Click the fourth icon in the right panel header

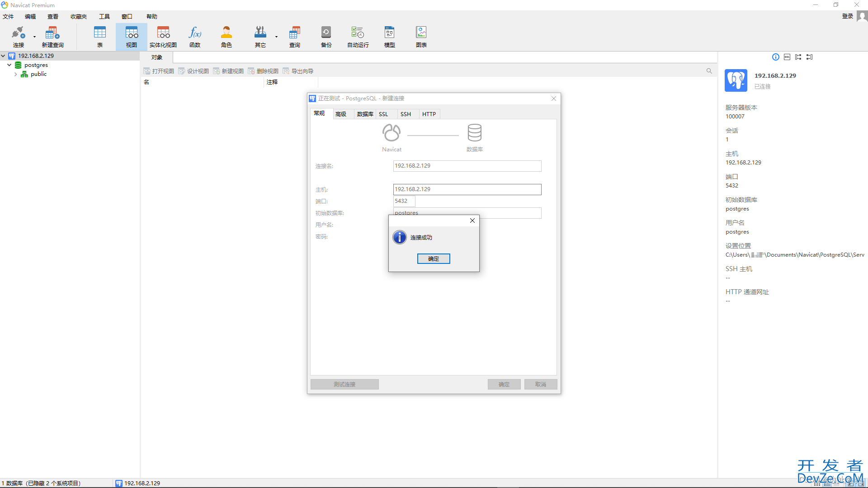click(810, 57)
